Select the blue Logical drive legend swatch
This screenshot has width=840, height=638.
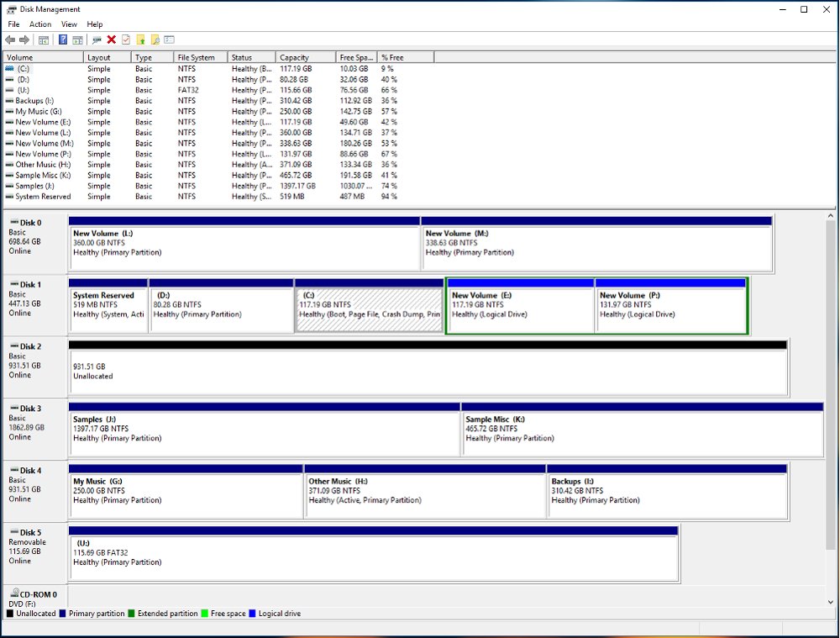pyautogui.click(x=252, y=614)
